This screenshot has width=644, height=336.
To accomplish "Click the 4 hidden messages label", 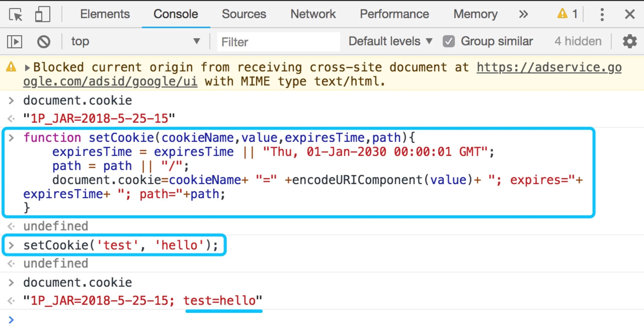I will coord(578,41).
